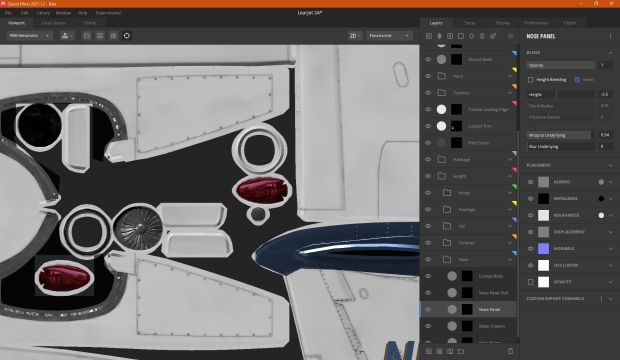Screen dimensions: 620x360
Task: Select the two-pane viewport layout icon
Action: [x=100, y=36]
